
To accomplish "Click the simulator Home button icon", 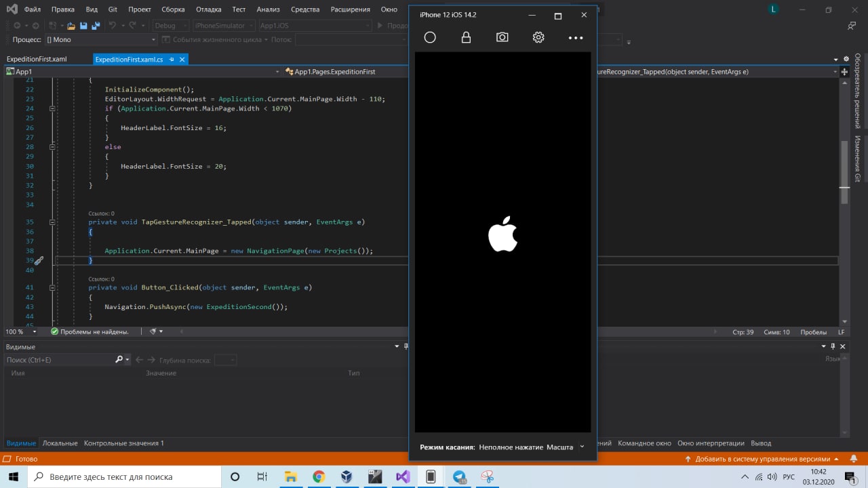I will point(430,37).
